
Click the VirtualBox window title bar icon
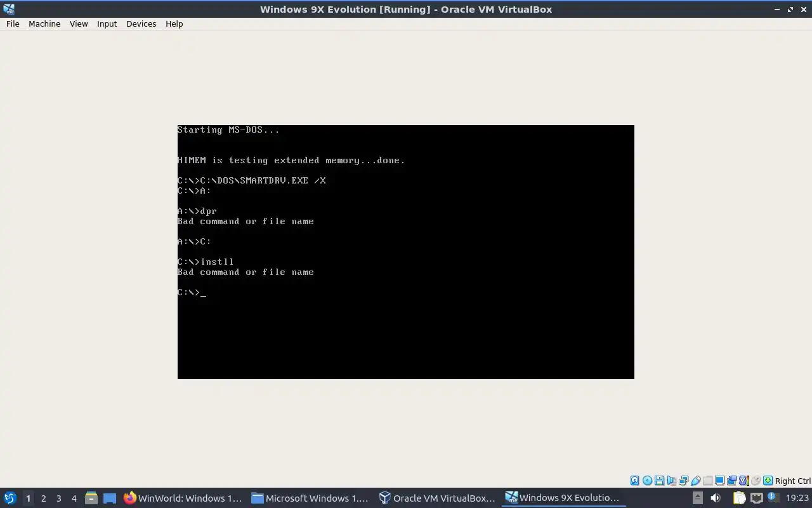(8, 9)
